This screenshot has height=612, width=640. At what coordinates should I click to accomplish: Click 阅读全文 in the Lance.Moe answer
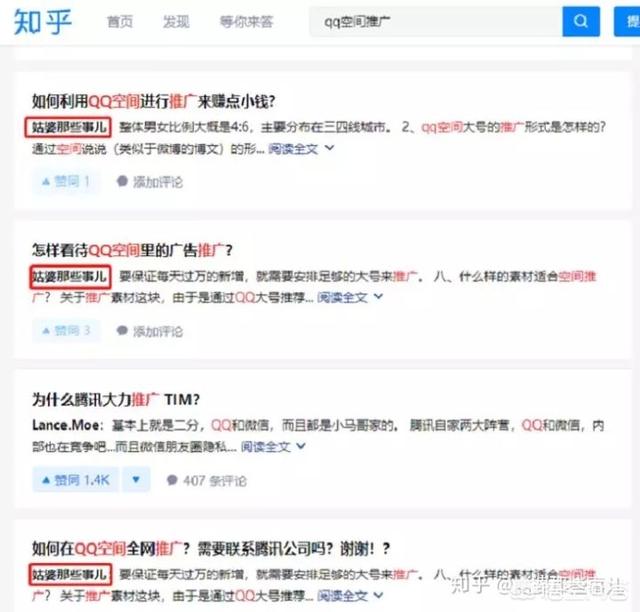266,447
